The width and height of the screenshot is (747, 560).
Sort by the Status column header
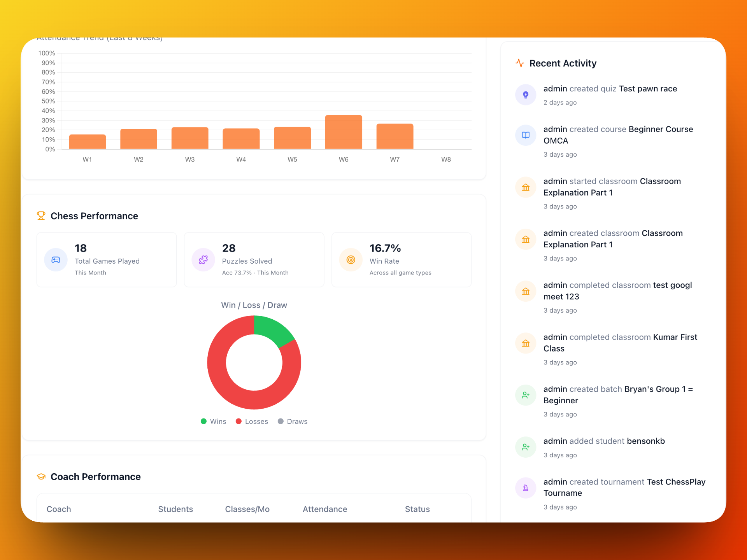point(417,509)
